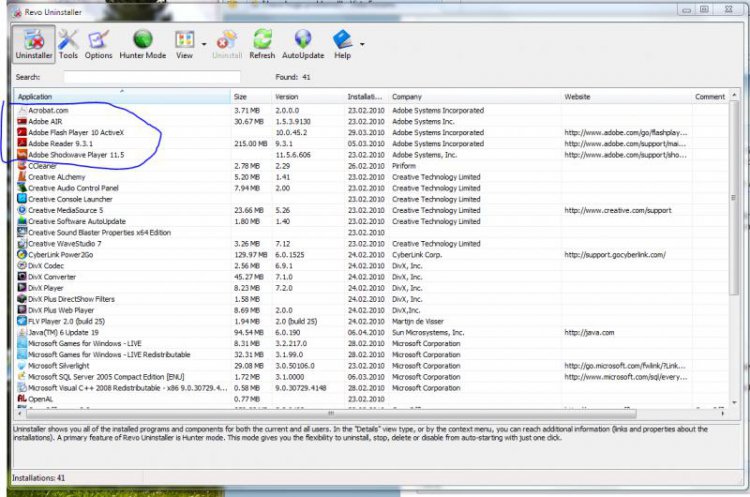Select the Creative MediaSource 5 icon
The width and height of the screenshot is (750, 497).
coord(22,210)
